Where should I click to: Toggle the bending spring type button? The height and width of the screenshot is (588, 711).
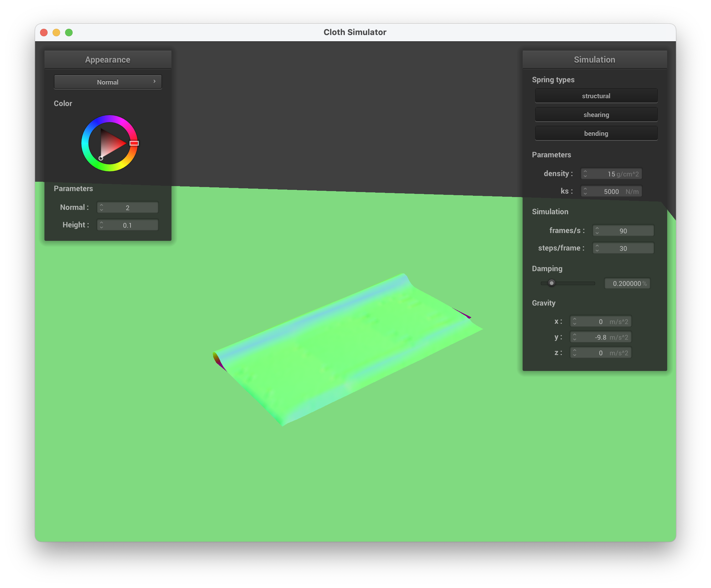point(596,133)
